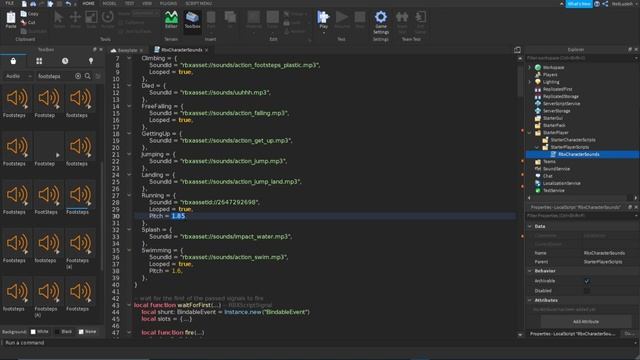Screen dimensions: 640x360
Task: Switch to the PLUGINS ribbon tab
Action: coord(168,3)
